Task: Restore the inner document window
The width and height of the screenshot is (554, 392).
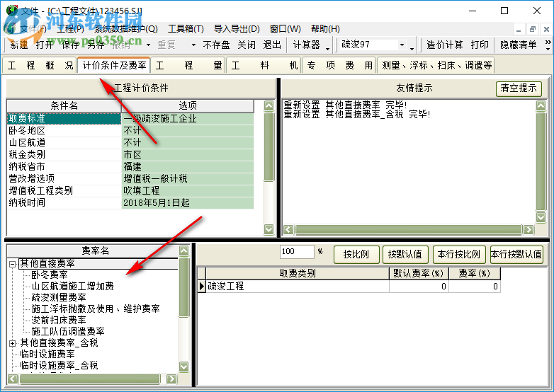Action: 533,29
